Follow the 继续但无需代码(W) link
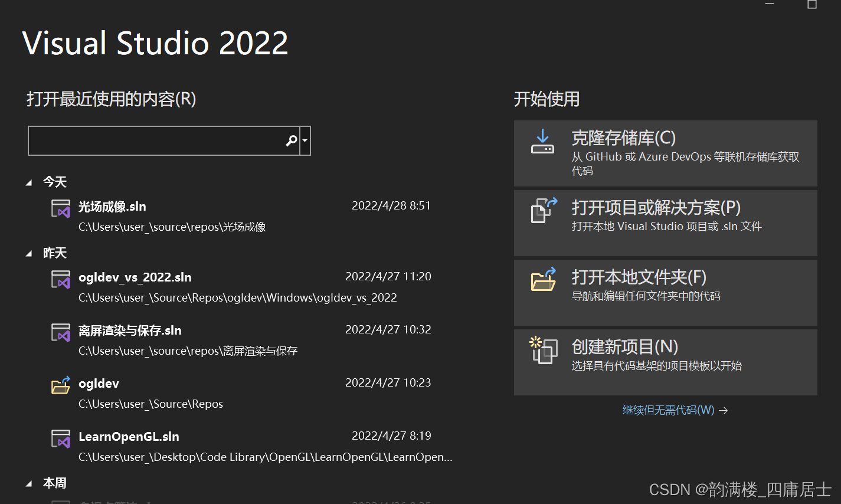 click(675, 410)
